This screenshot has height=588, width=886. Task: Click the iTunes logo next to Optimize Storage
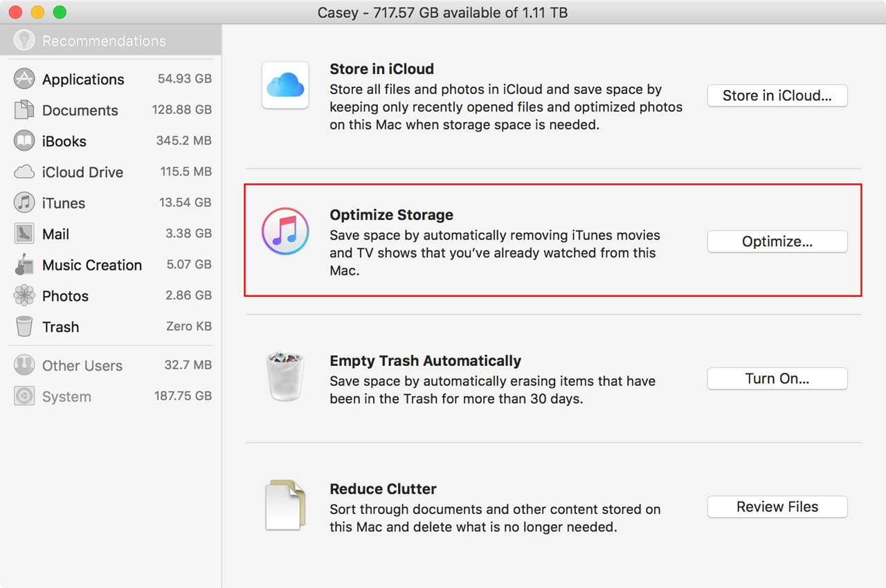point(285,231)
